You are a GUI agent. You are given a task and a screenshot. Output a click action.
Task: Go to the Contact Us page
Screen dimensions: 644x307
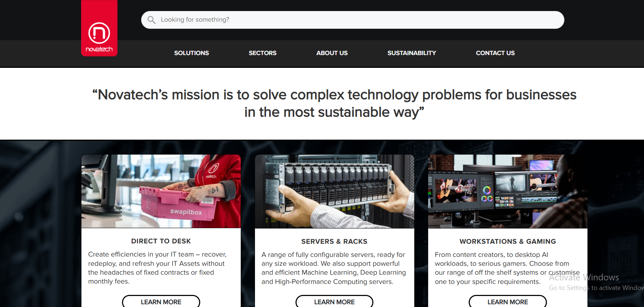point(495,53)
